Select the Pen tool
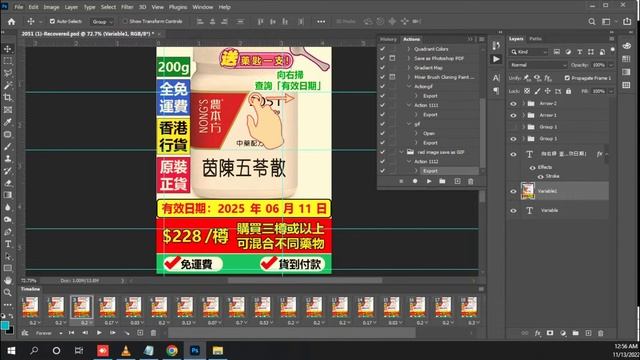The width and height of the screenshot is (640, 360). pyautogui.click(x=8, y=232)
